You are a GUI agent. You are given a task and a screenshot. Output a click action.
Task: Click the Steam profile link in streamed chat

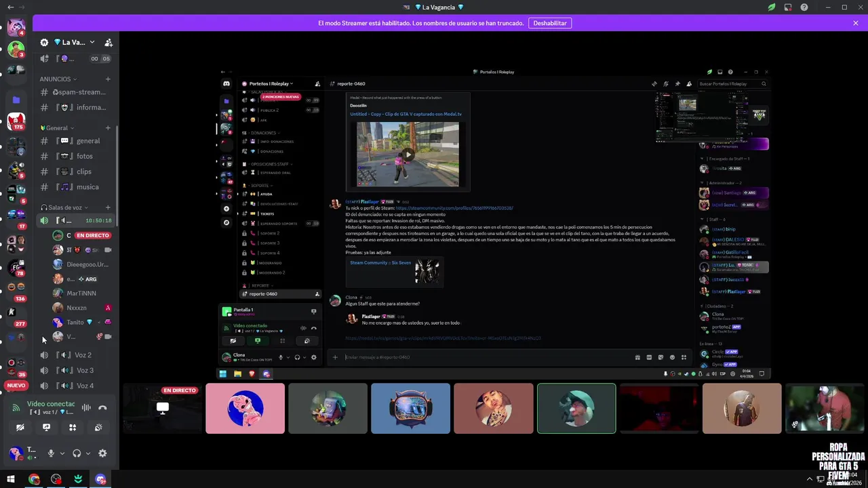pyautogui.click(x=454, y=208)
